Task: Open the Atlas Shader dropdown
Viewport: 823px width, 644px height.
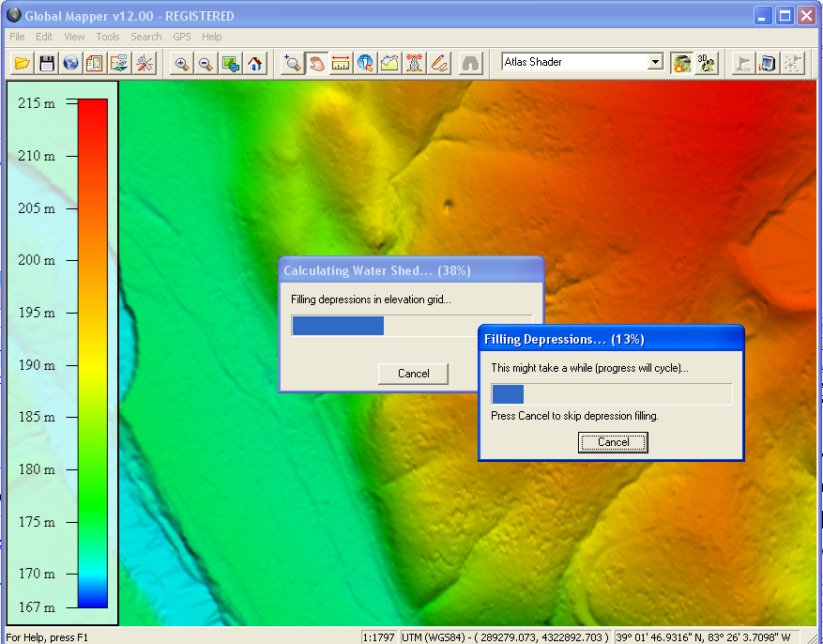Action: [653, 62]
